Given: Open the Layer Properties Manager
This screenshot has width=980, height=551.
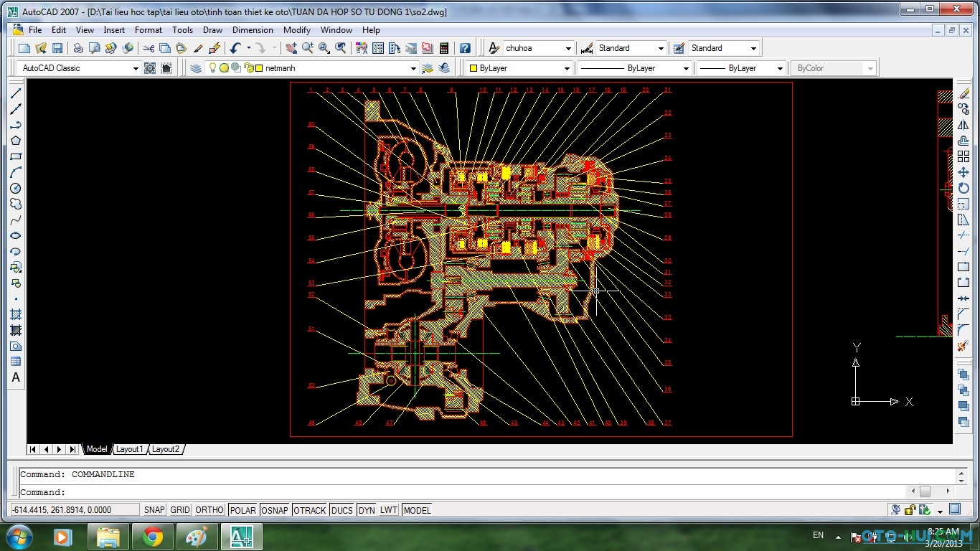Looking at the screenshot, I should [x=195, y=67].
